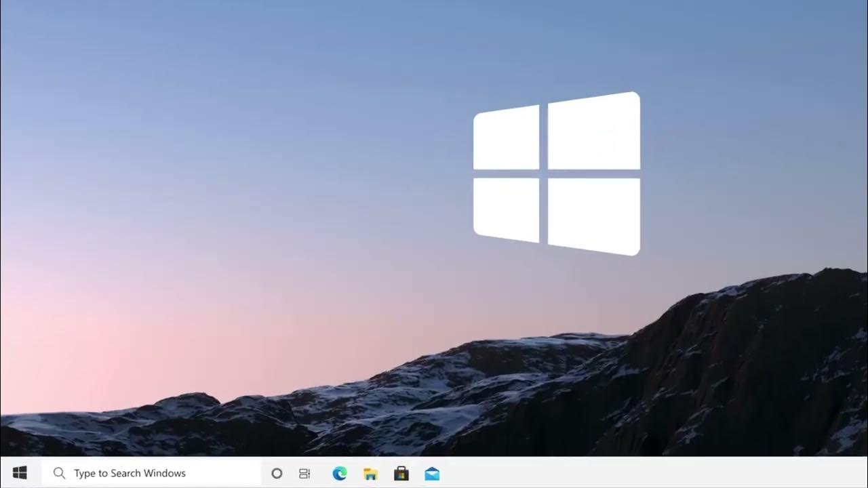The height and width of the screenshot is (488, 868).
Task: Open the Windows Start menu
Action: point(20,473)
